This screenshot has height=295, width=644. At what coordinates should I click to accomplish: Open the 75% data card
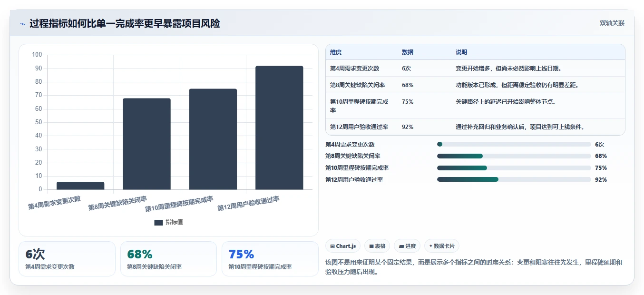click(x=270, y=259)
